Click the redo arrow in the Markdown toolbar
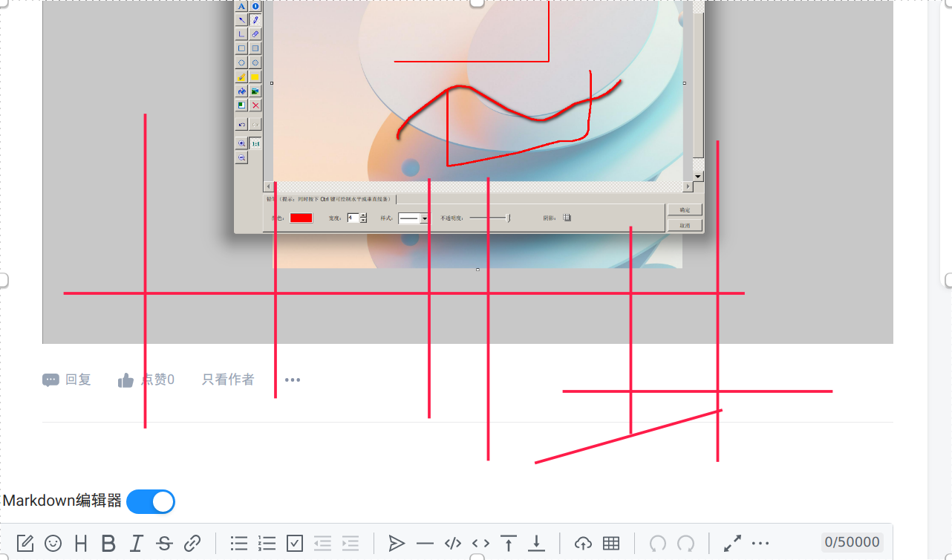The image size is (952, 560). pyautogui.click(x=686, y=544)
